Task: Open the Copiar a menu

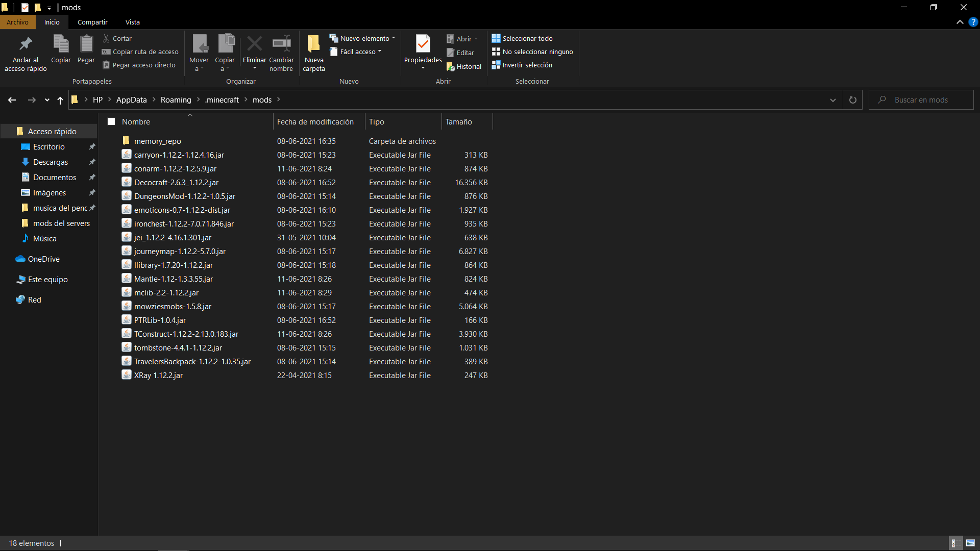Action: pyautogui.click(x=225, y=53)
